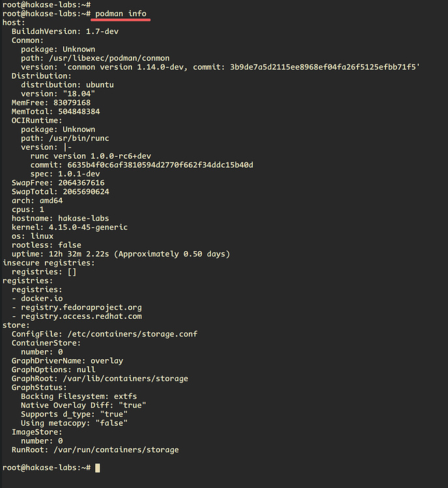Click the MemTotal value 504848384
448x488 pixels.
tap(77, 111)
